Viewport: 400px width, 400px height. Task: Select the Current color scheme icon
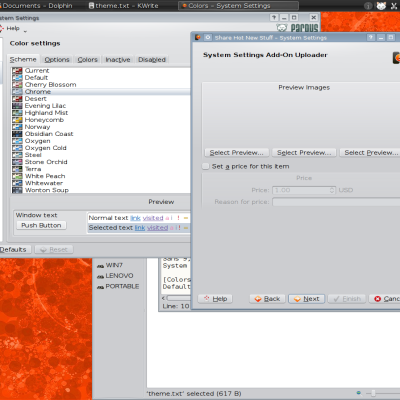[17, 71]
